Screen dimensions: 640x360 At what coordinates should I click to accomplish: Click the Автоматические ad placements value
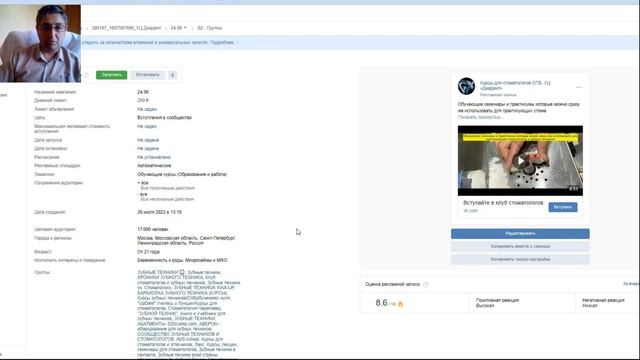(154, 166)
